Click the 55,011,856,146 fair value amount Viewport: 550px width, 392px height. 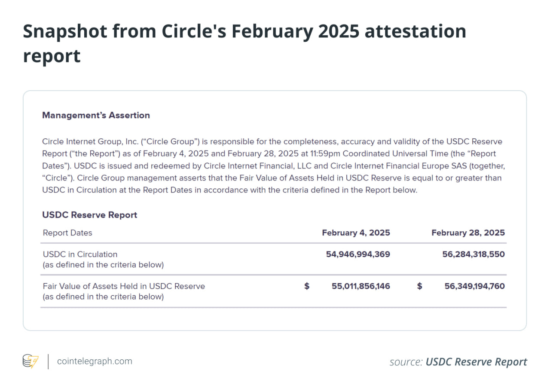coord(361,286)
